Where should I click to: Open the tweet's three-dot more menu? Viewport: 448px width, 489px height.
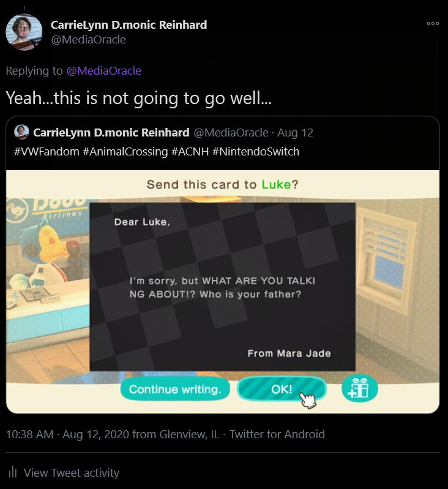tap(433, 24)
